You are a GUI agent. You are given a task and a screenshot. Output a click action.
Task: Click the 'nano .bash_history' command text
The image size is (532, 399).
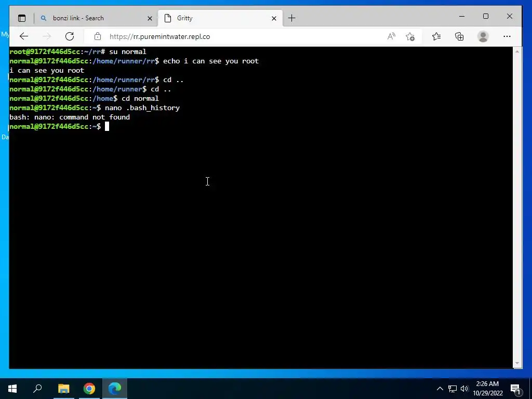pyautogui.click(x=142, y=108)
